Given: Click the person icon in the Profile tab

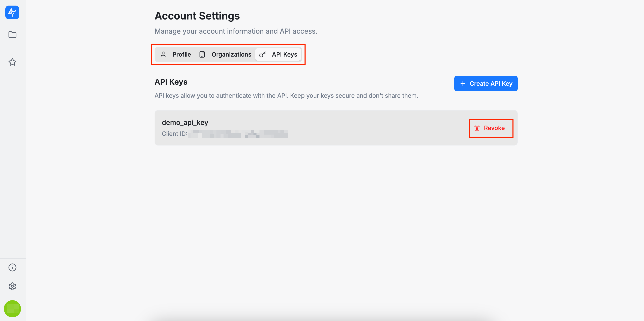Looking at the screenshot, I should pyautogui.click(x=163, y=54).
